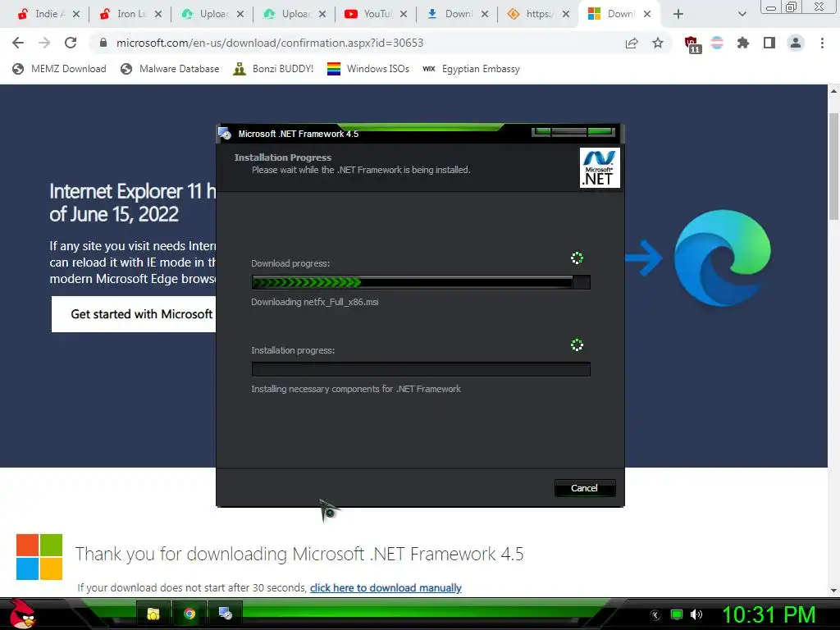The width and height of the screenshot is (840, 630).
Task: Click the padlock site info icon
Action: tap(103, 43)
